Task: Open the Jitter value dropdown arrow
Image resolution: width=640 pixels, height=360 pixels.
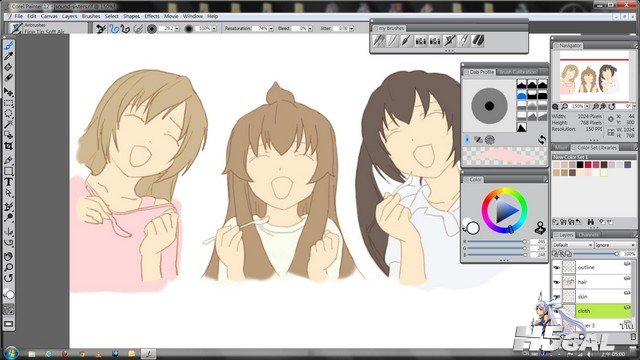Action: click(x=351, y=29)
